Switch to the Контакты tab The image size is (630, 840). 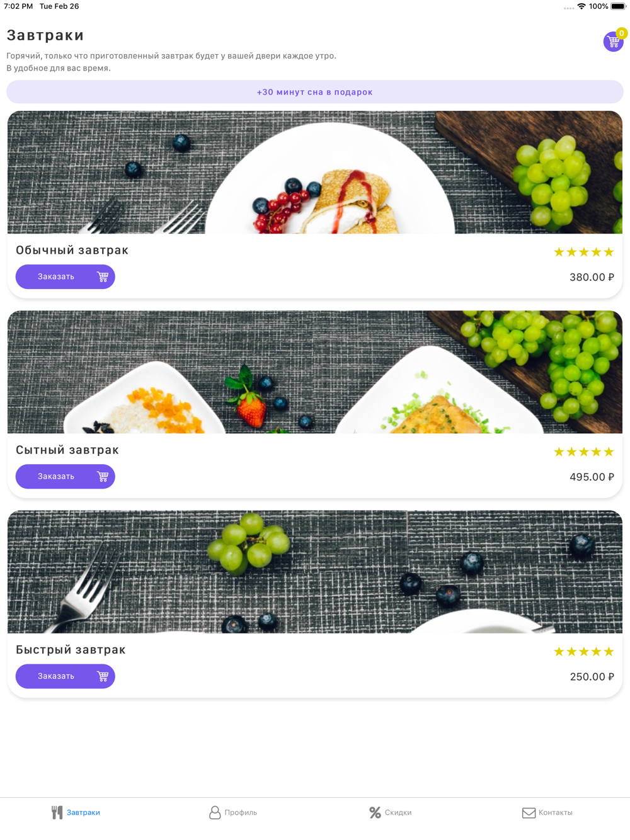coord(548,812)
